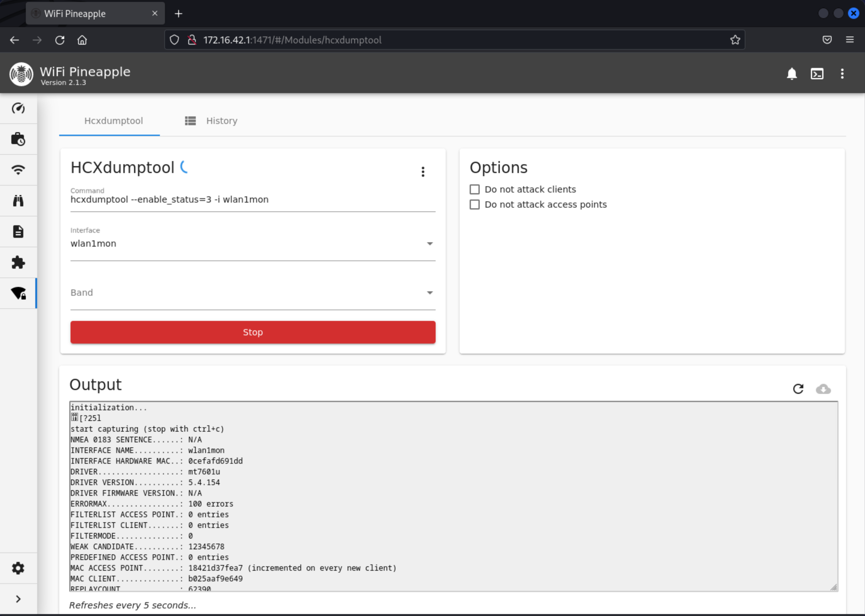Open the Settings gear icon in sidebar

tap(18, 568)
